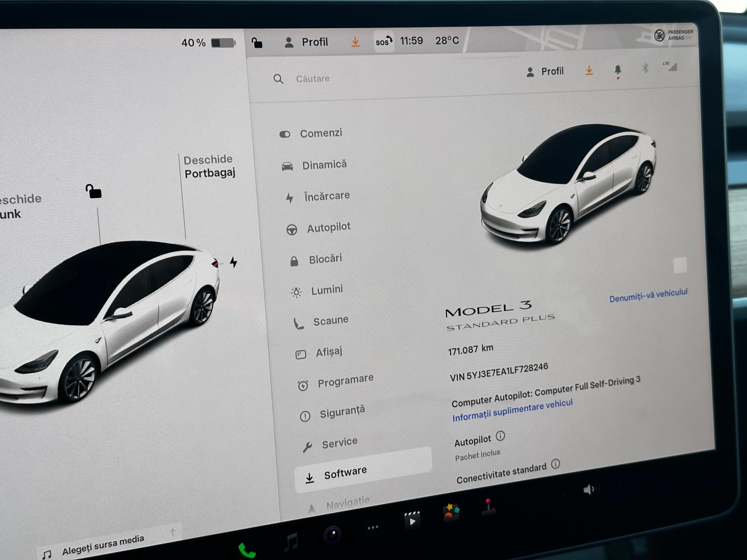Tap the 171.087 km odometer text
The height and width of the screenshot is (560, 747).
click(471, 349)
